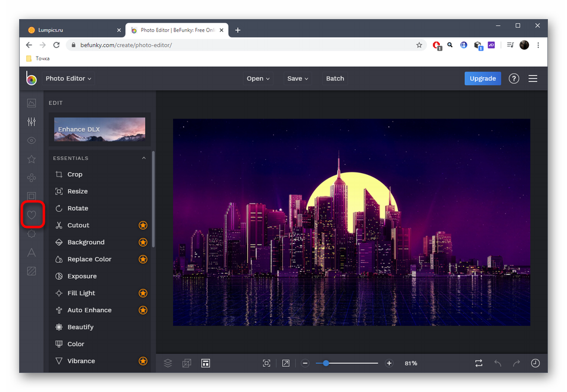Click the zoom out minus button
The width and height of the screenshot is (567, 392).
point(305,363)
